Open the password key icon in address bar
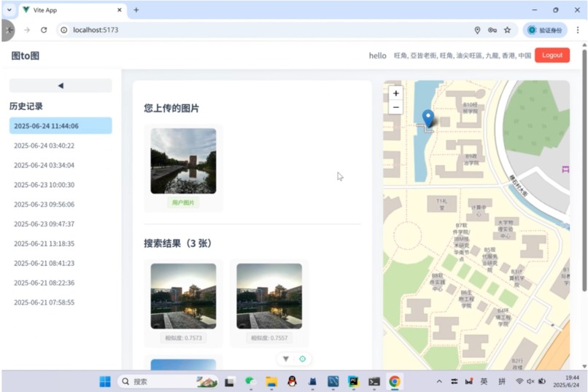 pos(492,30)
